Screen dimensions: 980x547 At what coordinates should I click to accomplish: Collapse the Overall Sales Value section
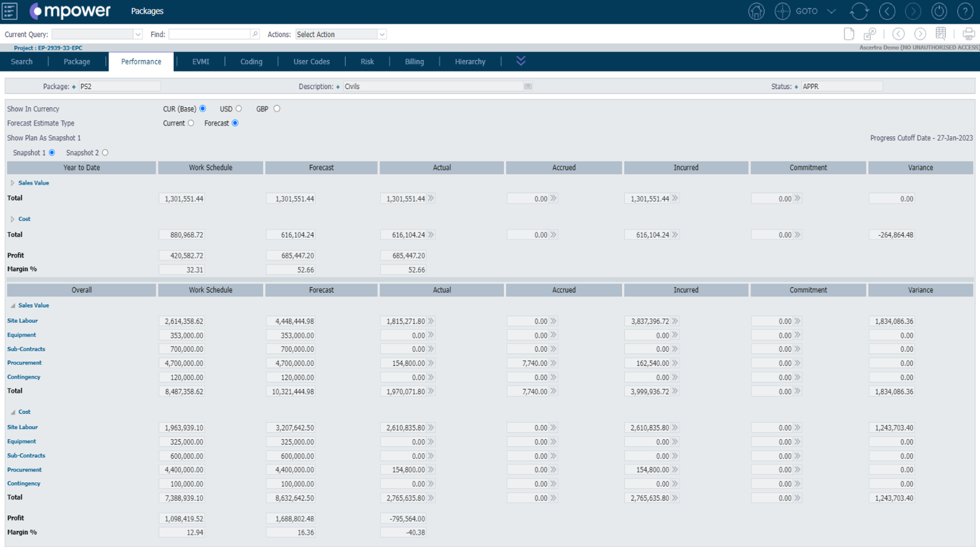pyautogui.click(x=12, y=306)
